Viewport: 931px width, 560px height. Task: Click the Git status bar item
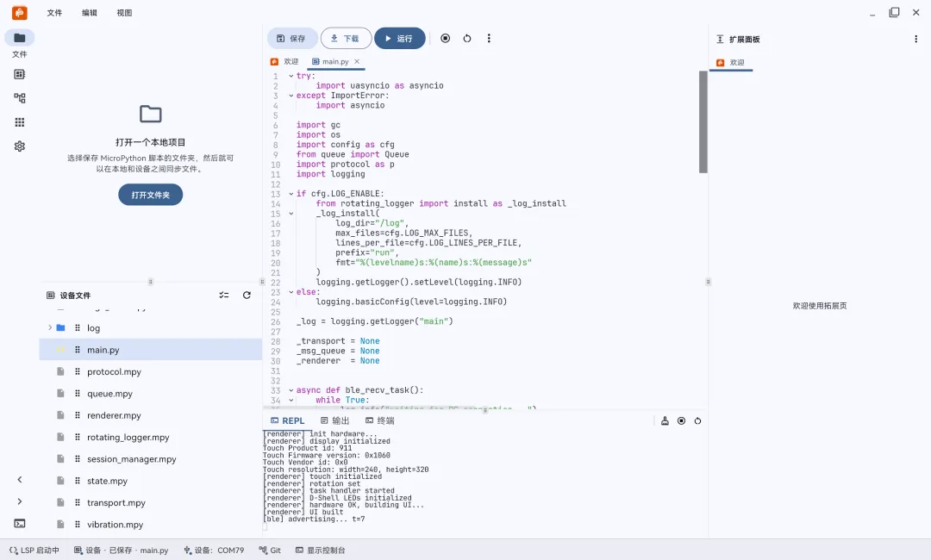pos(270,550)
